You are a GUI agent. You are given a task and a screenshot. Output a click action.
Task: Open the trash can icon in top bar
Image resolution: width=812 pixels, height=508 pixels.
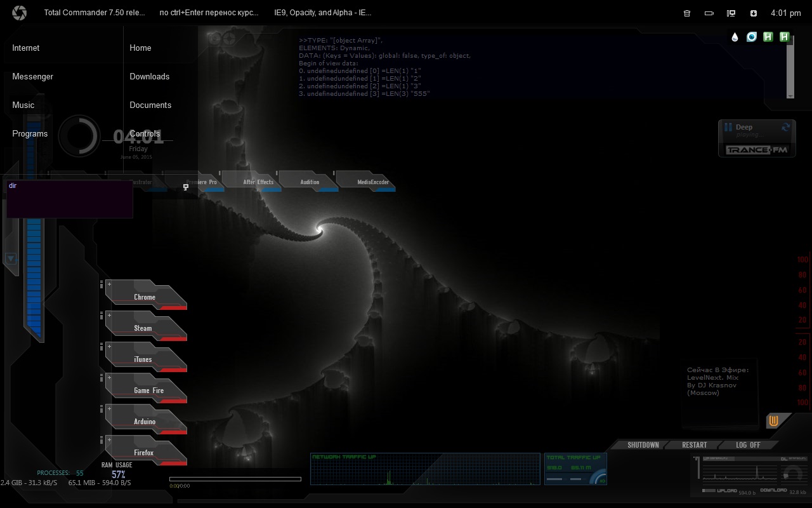point(687,13)
